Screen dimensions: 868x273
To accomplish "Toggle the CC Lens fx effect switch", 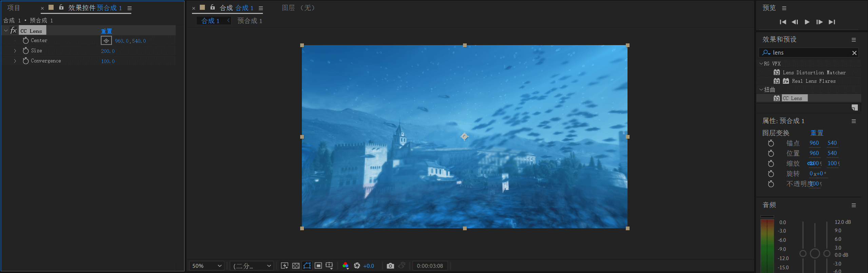I will (x=14, y=31).
